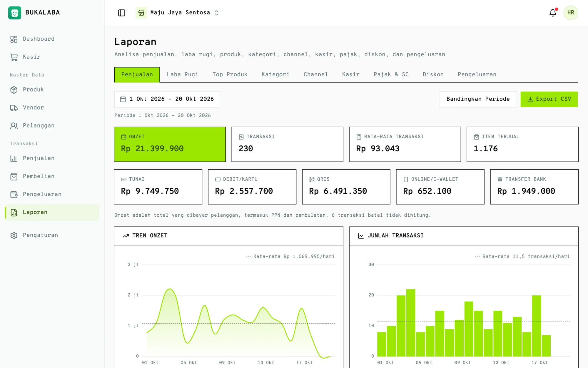Open the Pajak & SC tab

point(391,74)
